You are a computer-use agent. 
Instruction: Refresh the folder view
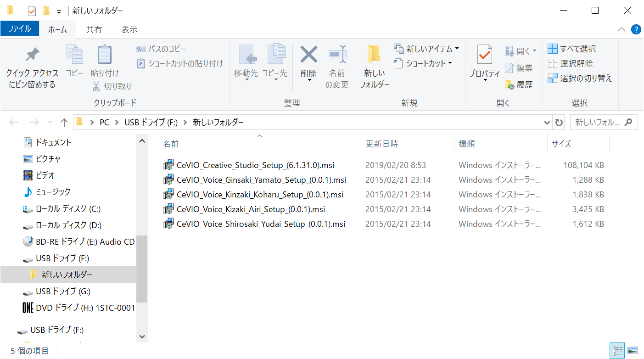click(559, 123)
